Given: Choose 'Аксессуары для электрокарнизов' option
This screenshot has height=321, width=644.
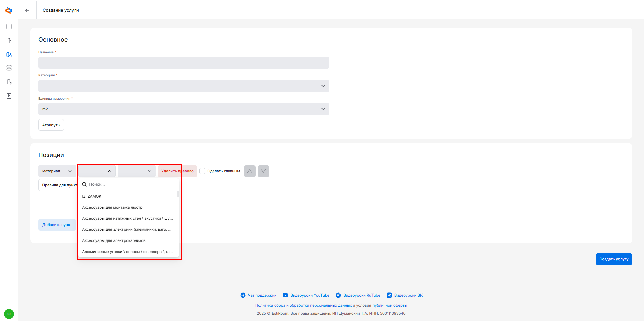Looking at the screenshot, I should pos(114,240).
